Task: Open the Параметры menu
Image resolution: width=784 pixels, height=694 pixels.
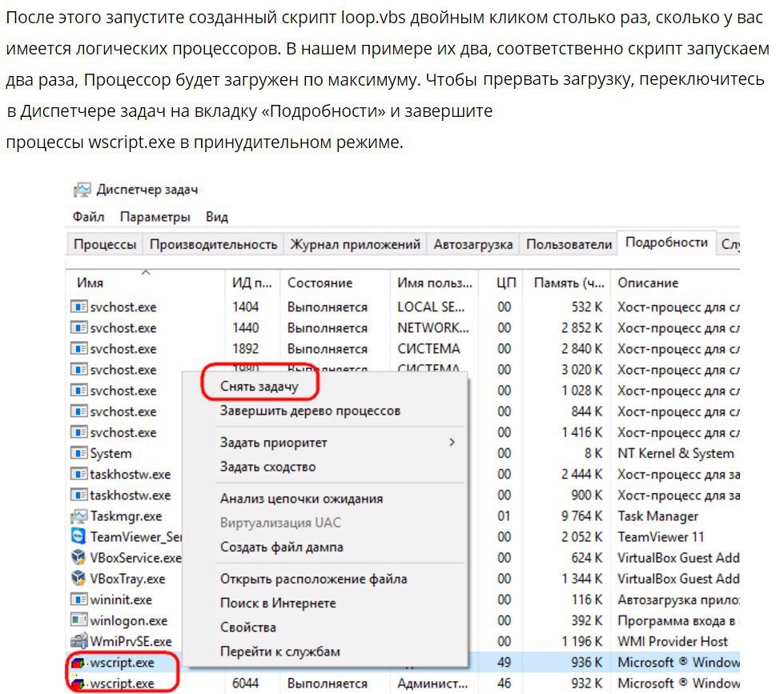Action: click(x=155, y=217)
